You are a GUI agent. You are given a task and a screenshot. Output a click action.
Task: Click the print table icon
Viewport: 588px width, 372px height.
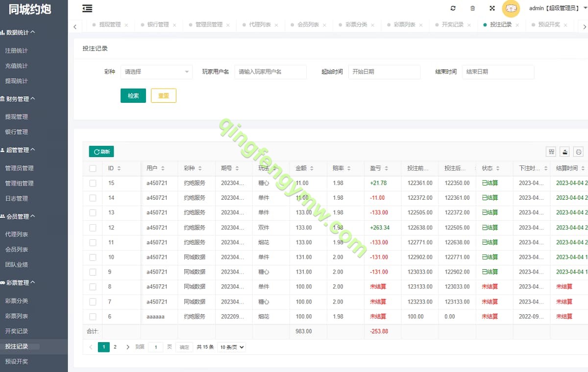pos(579,152)
